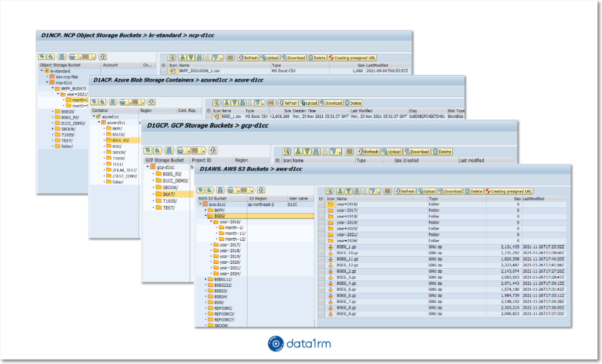Click expand-all icon in AWS S3 tree toolbar
This screenshot has height=364, width=602.
[200, 191]
